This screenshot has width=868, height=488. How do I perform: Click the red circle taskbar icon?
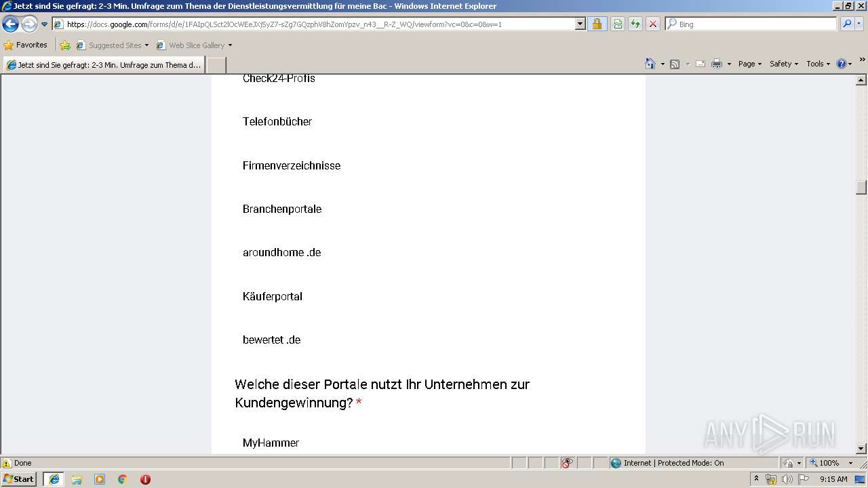[145, 479]
